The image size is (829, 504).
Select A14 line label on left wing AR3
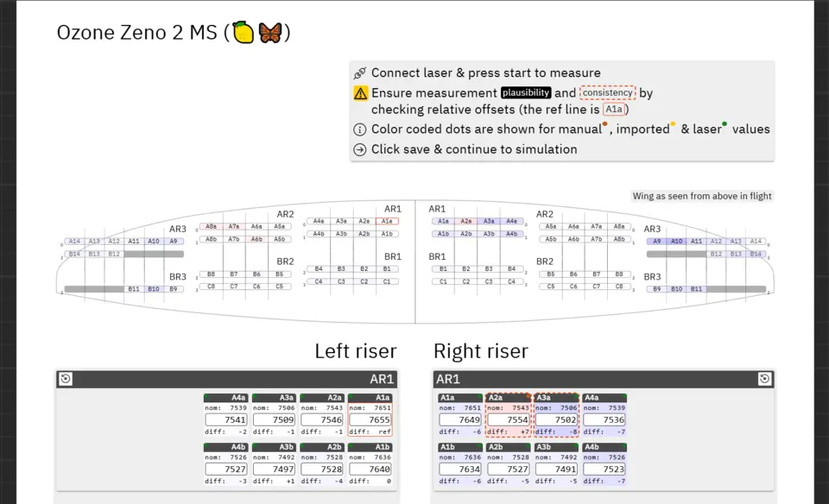pos(74,242)
